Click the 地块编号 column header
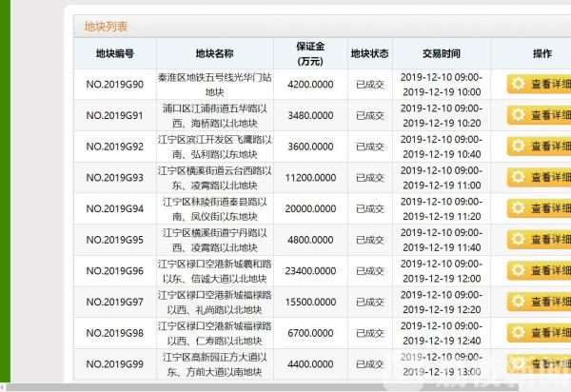Viewport: 571px width, 392px height. tap(115, 54)
